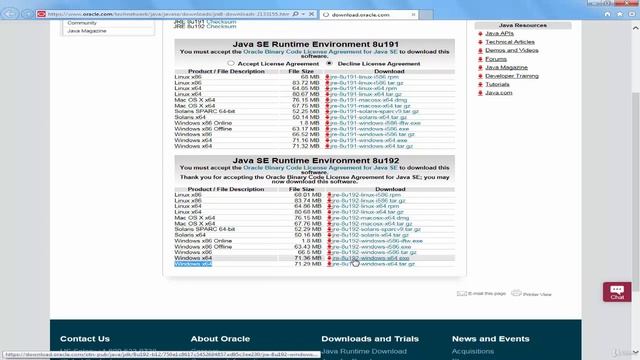Click the Printer View link
Screen dimensions: 640x360
tap(537, 294)
